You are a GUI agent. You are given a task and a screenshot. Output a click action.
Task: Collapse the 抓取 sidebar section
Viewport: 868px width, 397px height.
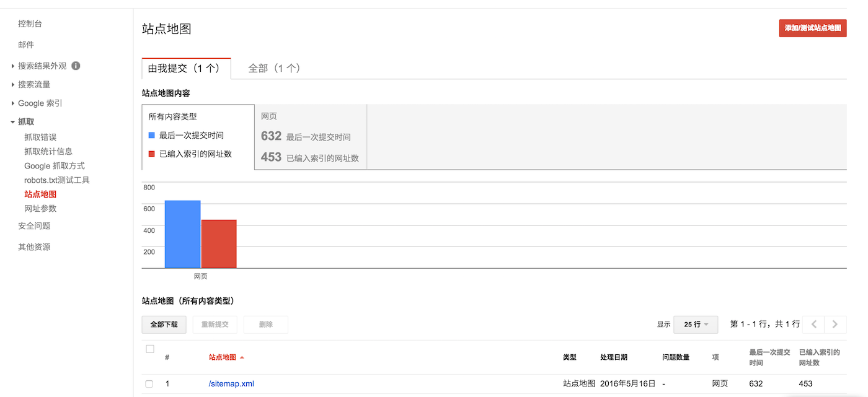click(x=13, y=122)
